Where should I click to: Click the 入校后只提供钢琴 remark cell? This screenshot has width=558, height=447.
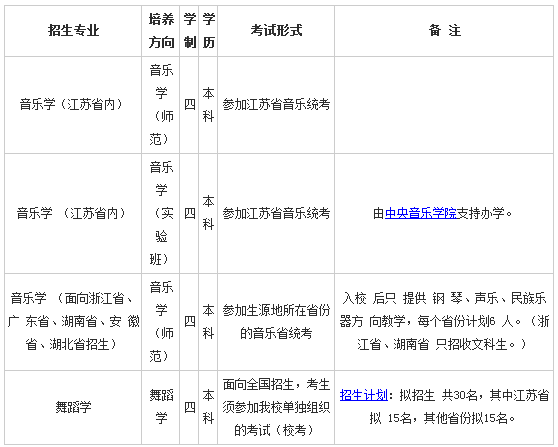(x=444, y=322)
